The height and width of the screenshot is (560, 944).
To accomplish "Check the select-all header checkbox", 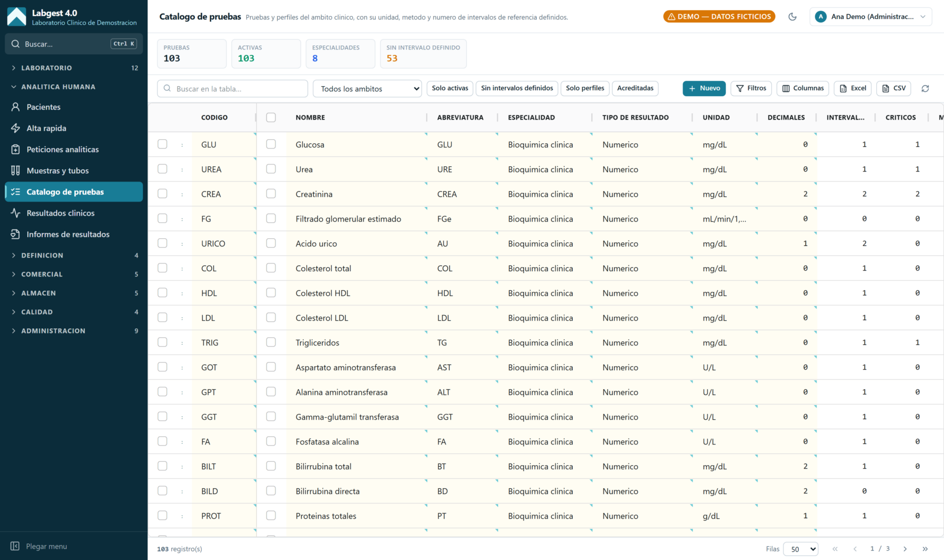I will click(x=271, y=117).
